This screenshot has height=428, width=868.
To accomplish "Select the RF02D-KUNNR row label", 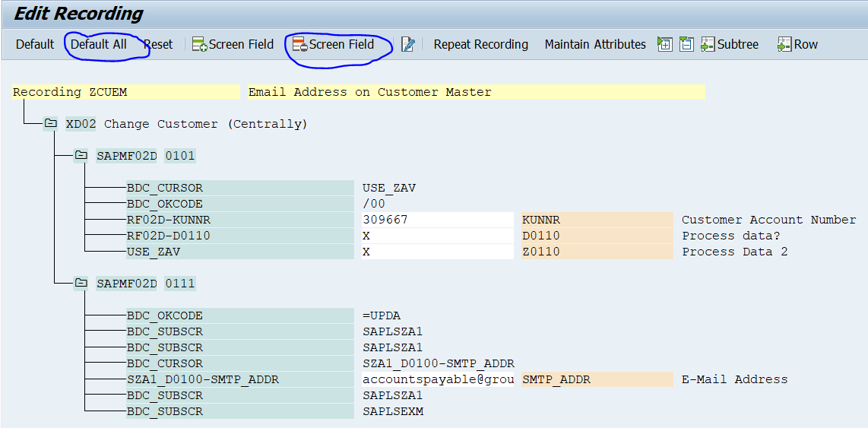I will pos(239,220).
